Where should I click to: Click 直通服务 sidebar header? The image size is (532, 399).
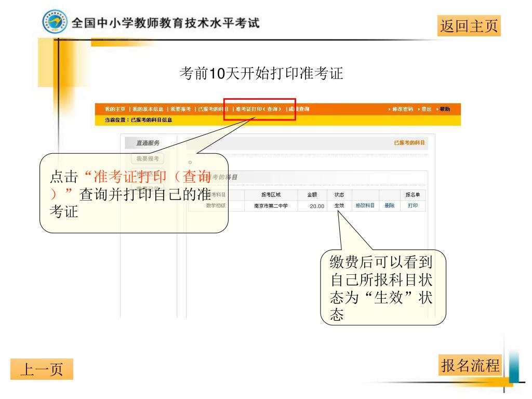tap(148, 143)
